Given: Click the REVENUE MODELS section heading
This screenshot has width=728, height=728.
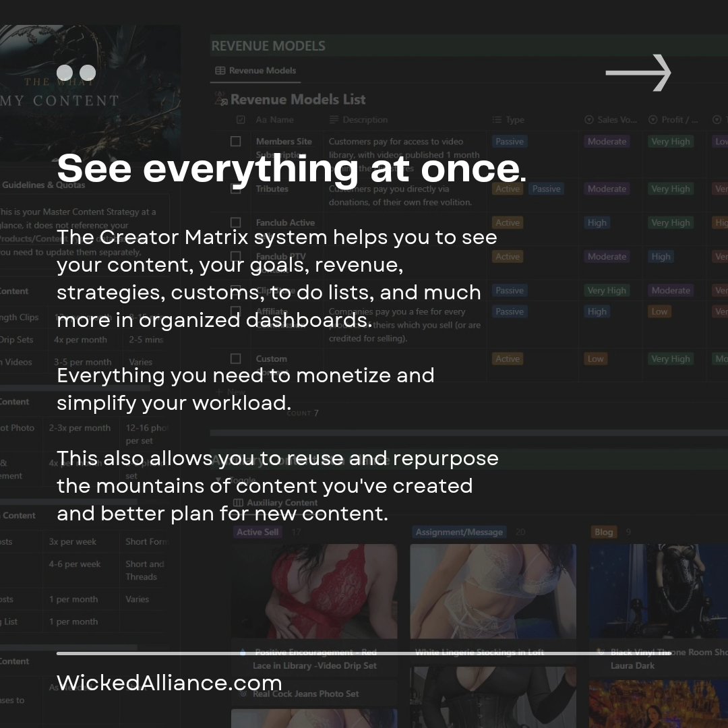Looking at the screenshot, I should click(x=268, y=46).
